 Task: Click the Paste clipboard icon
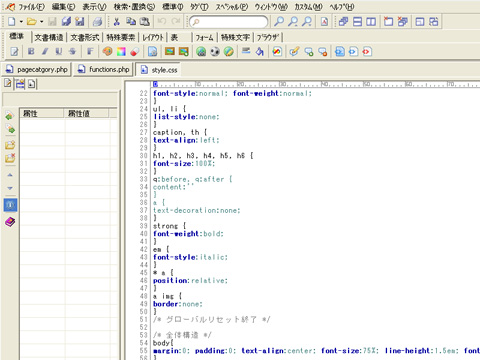[144, 22]
